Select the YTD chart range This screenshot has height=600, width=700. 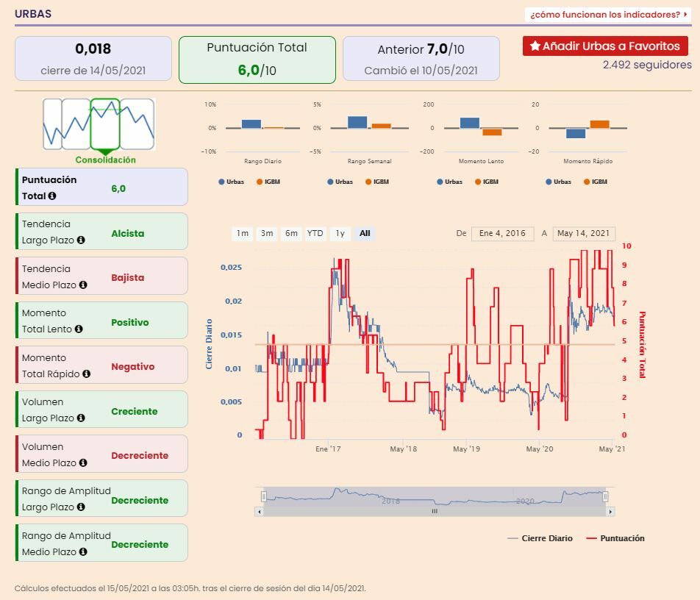point(315,233)
